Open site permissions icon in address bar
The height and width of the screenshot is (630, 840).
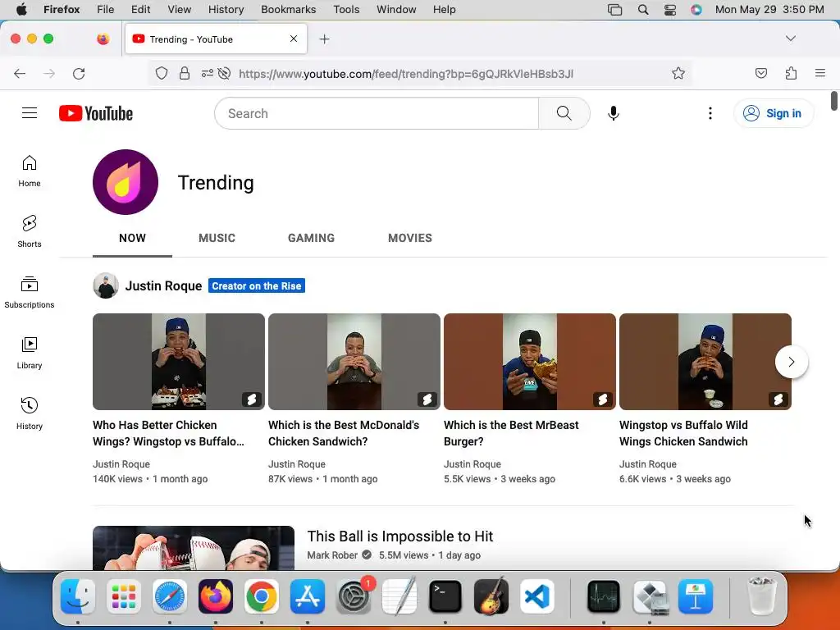(x=208, y=73)
